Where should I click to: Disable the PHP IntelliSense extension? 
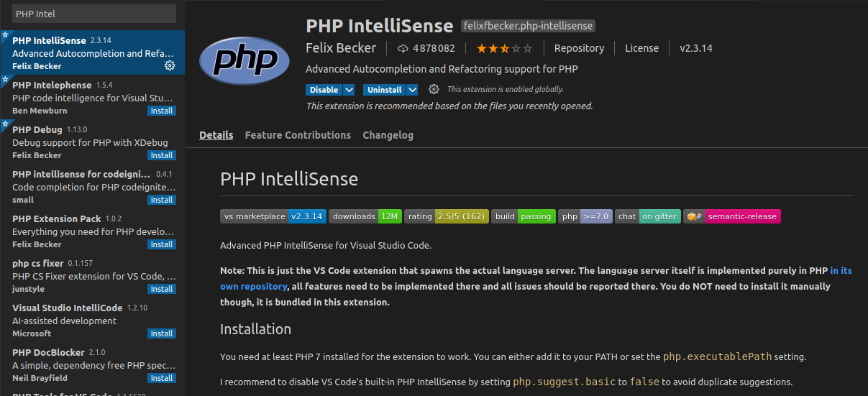(x=324, y=90)
